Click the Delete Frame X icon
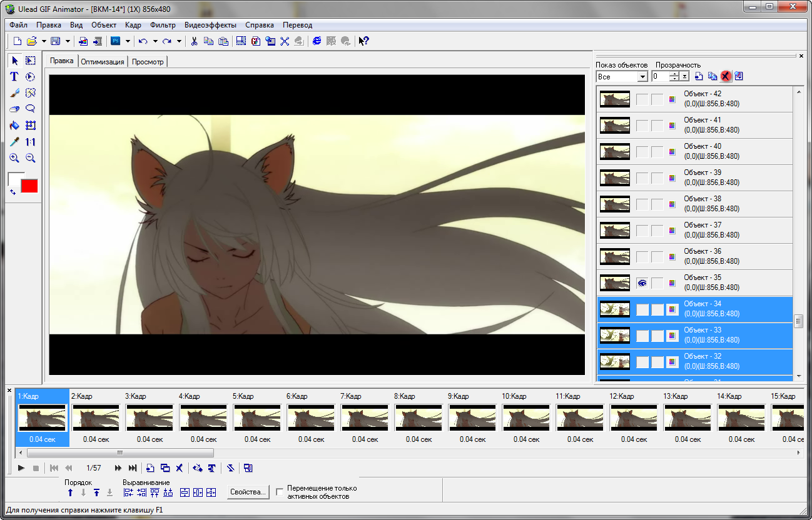Image resolution: width=812 pixels, height=520 pixels. tap(179, 467)
